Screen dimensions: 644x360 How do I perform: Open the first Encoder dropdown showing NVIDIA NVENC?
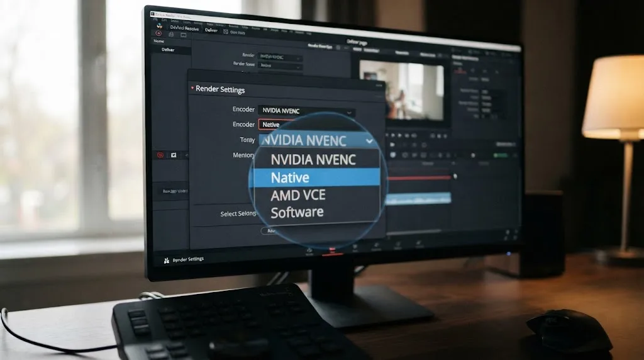coord(307,111)
